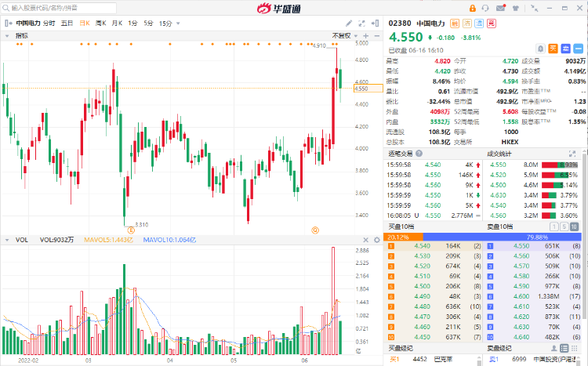Collapse the right quote panel icon
The width and height of the screenshot is (588, 366).
click(x=375, y=24)
